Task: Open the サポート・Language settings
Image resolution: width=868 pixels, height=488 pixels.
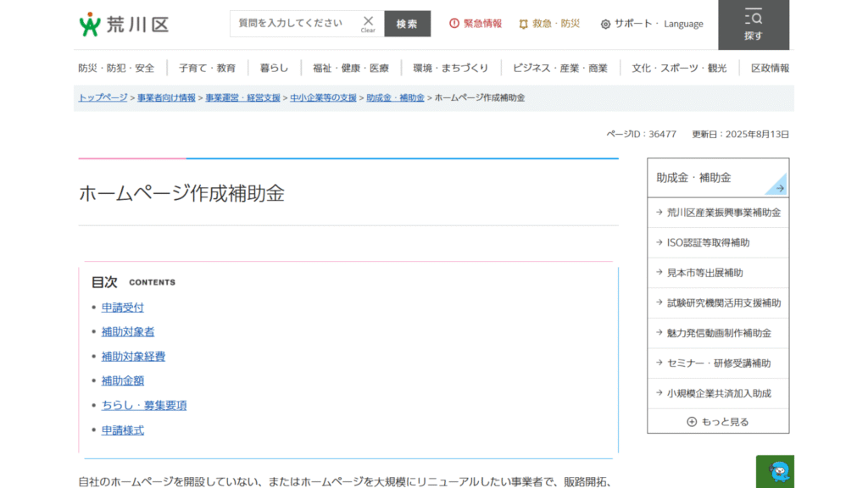Action: click(x=652, y=24)
